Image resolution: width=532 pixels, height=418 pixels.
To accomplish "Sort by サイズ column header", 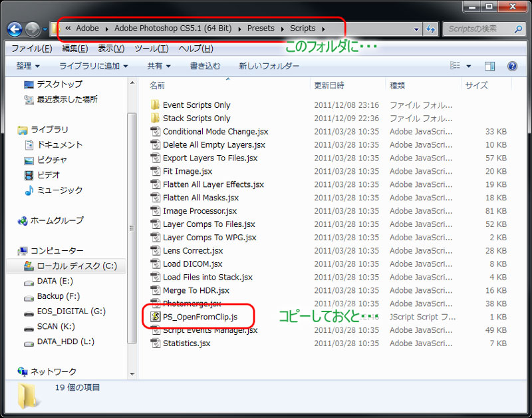I will pos(476,85).
